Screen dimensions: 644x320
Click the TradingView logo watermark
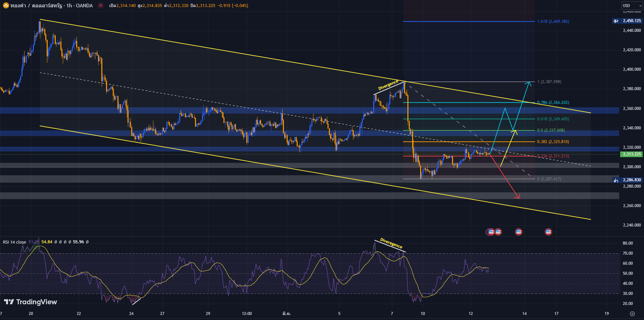31,302
